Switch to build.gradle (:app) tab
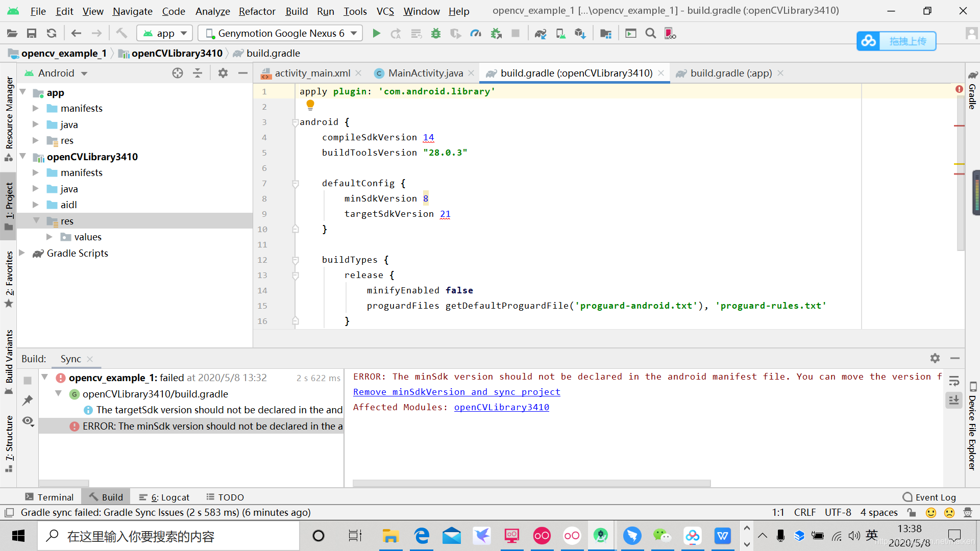The height and width of the screenshot is (551, 980). click(730, 73)
